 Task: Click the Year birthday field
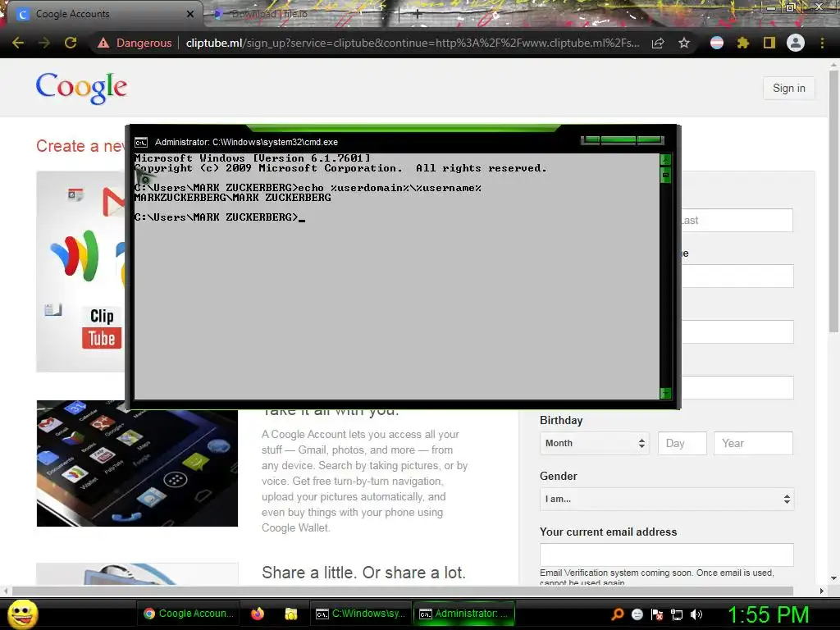pyautogui.click(x=753, y=443)
